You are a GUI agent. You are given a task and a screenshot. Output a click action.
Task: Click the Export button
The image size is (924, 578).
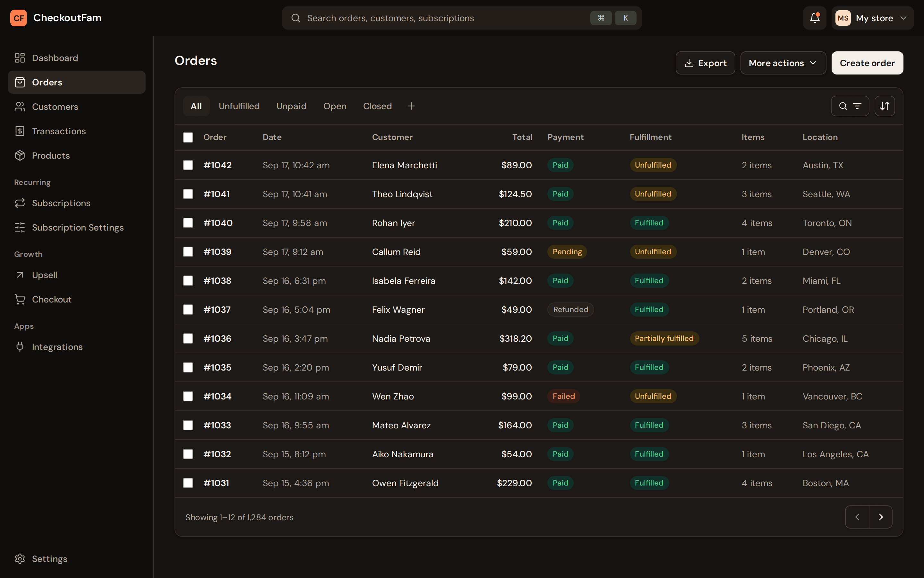[x=705, y=63]
